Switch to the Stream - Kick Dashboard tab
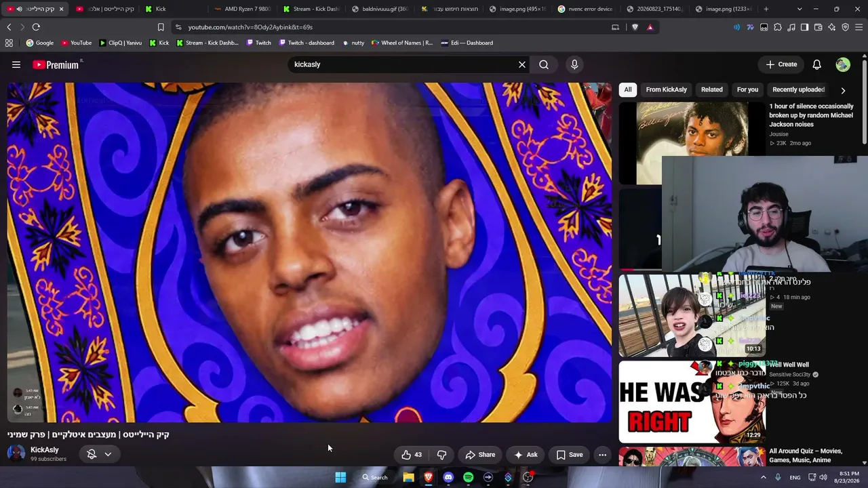Screen dimensions: 868x488 tap(311, 9)
